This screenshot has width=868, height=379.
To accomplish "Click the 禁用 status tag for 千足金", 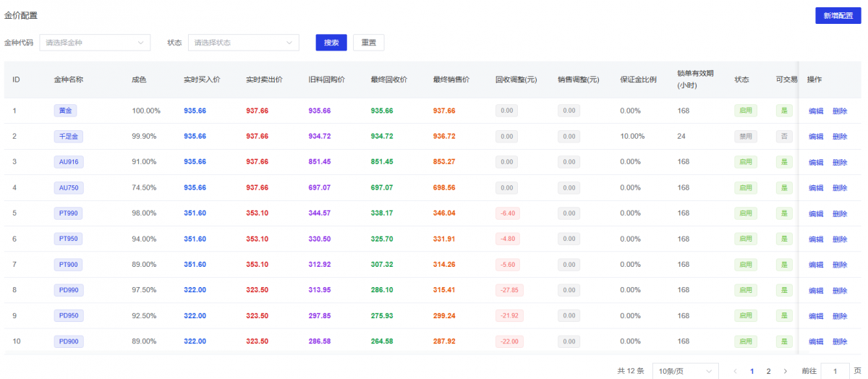I will pyautogui.click(x=745, y=137).
